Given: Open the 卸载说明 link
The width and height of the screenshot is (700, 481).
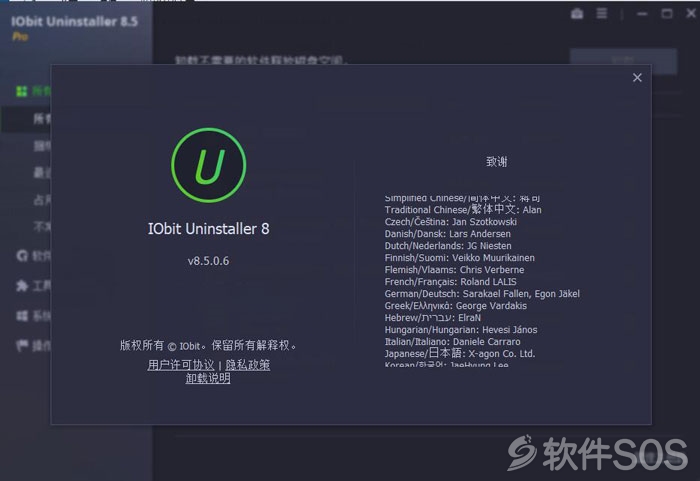Looking at the screenshot, I should (208, 378).
